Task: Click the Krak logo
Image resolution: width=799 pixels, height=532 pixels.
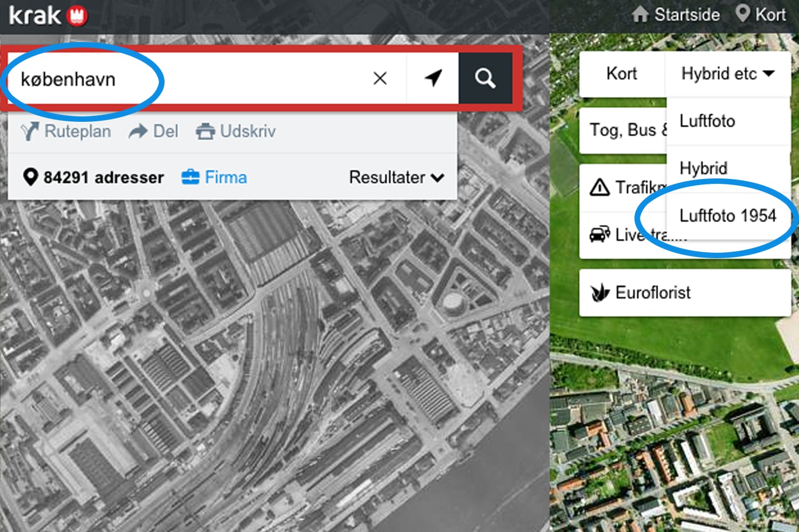Action: coord(48,15)
